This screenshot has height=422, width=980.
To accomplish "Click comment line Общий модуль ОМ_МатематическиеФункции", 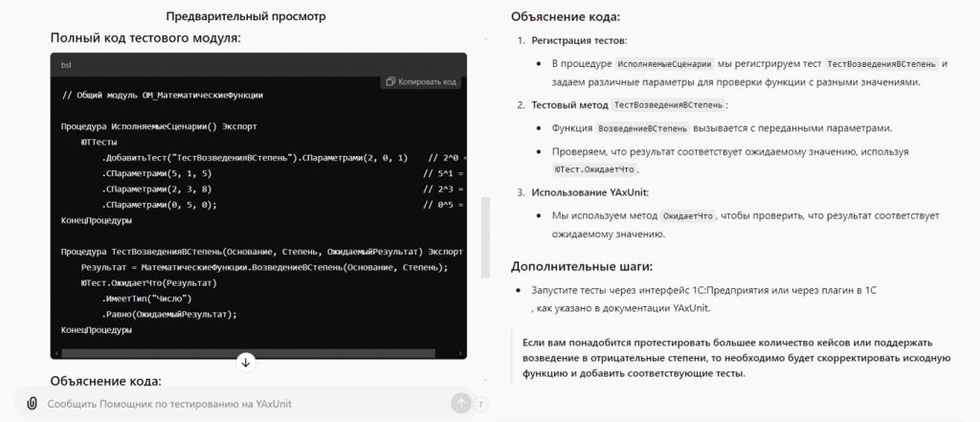I will point(163,95).
